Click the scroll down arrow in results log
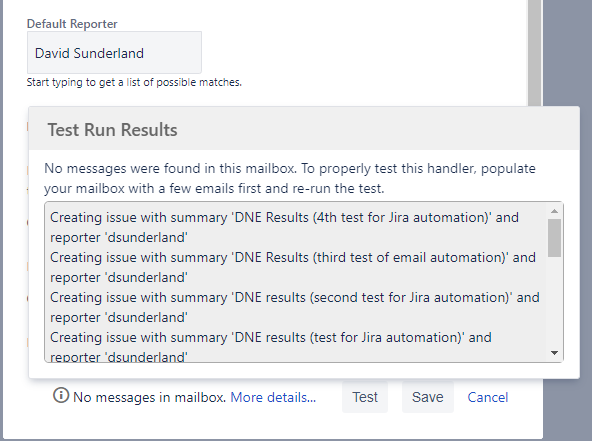 pos(554,353)
